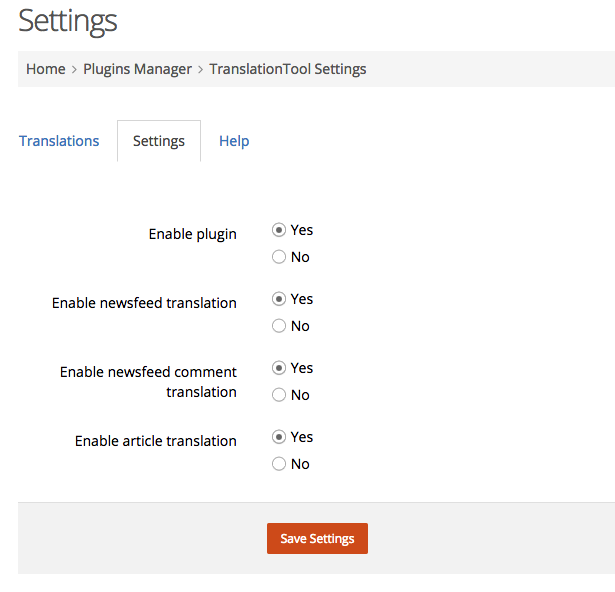Open the Translations tab
Image resolution: width=615 pixels, height=592 pixels.
[x=59, y=141]
